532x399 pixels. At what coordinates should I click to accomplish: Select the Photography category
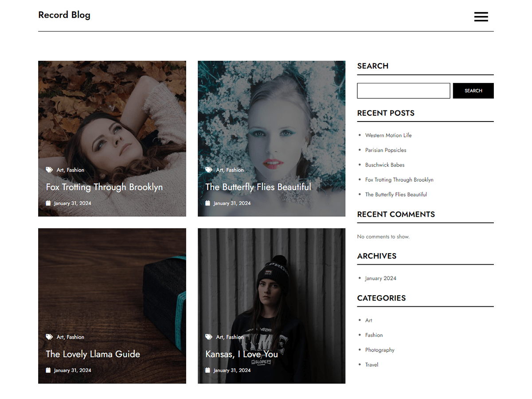[380, 350]
